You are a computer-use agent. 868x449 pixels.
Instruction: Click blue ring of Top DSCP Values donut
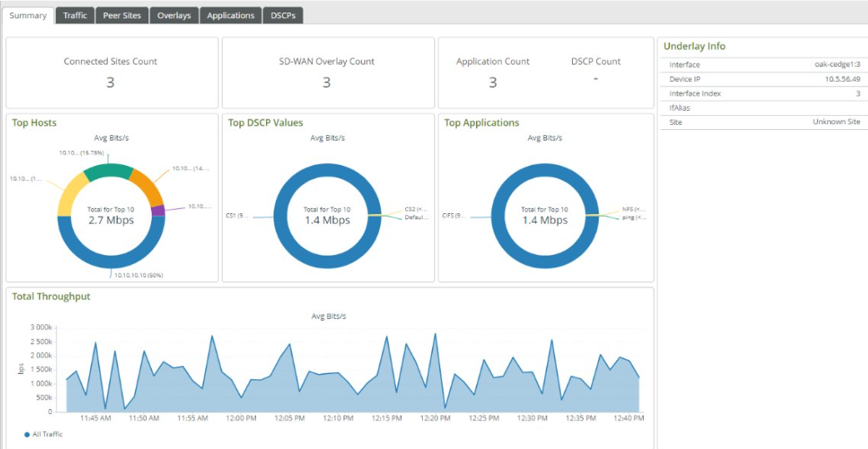point(327,262)
